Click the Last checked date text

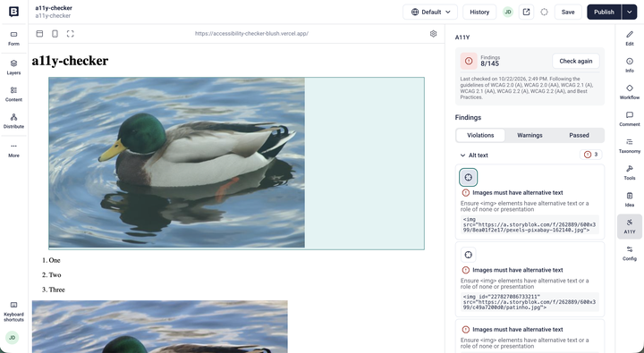coord(527,88)
